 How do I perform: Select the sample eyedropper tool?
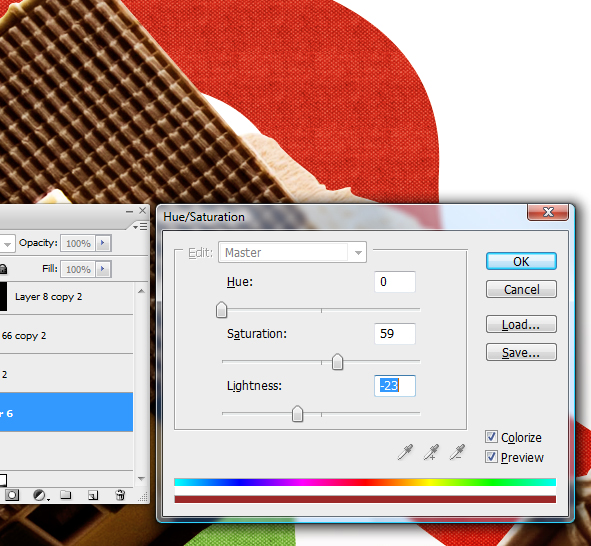point(405,452)
